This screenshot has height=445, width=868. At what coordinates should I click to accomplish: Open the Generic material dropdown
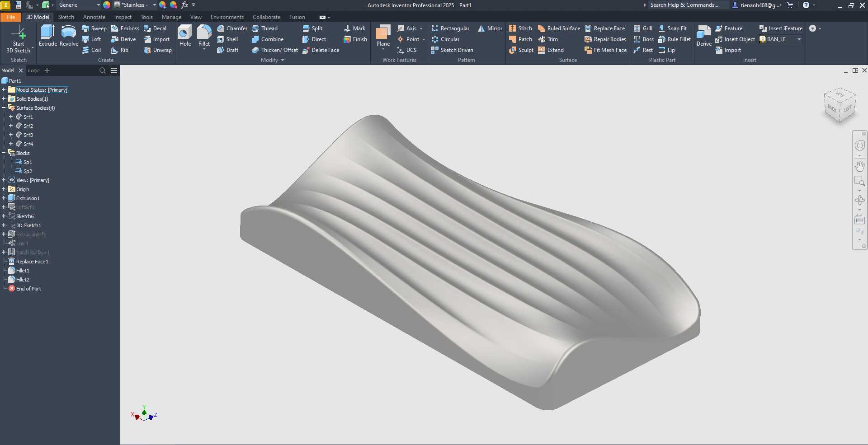pyautogui.click(x=79, y=5)
